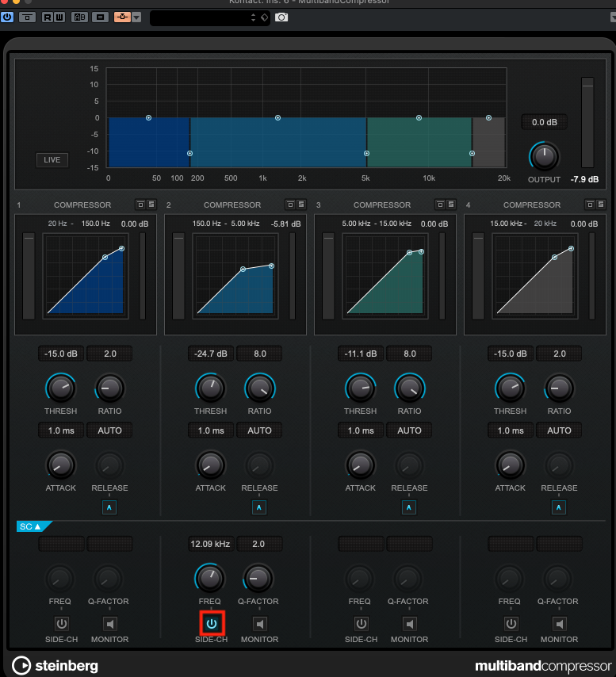616x677 pixels.
Task: Enable Read Automation (R) button
Action: 48,17
